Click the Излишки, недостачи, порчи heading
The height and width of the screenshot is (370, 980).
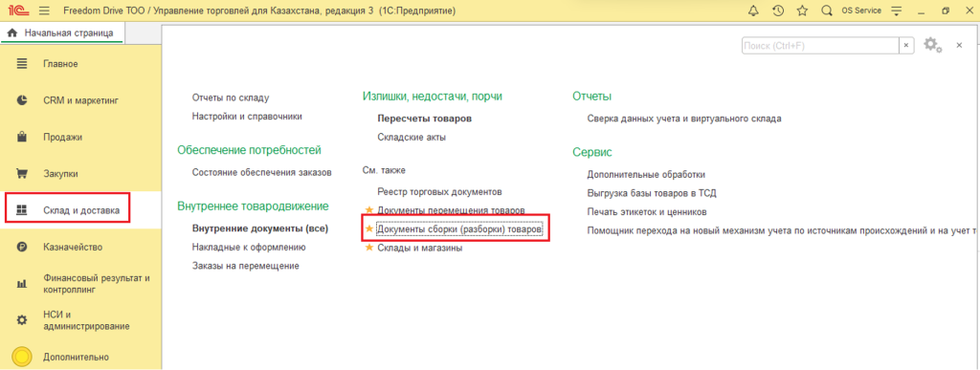coord(433,97)
